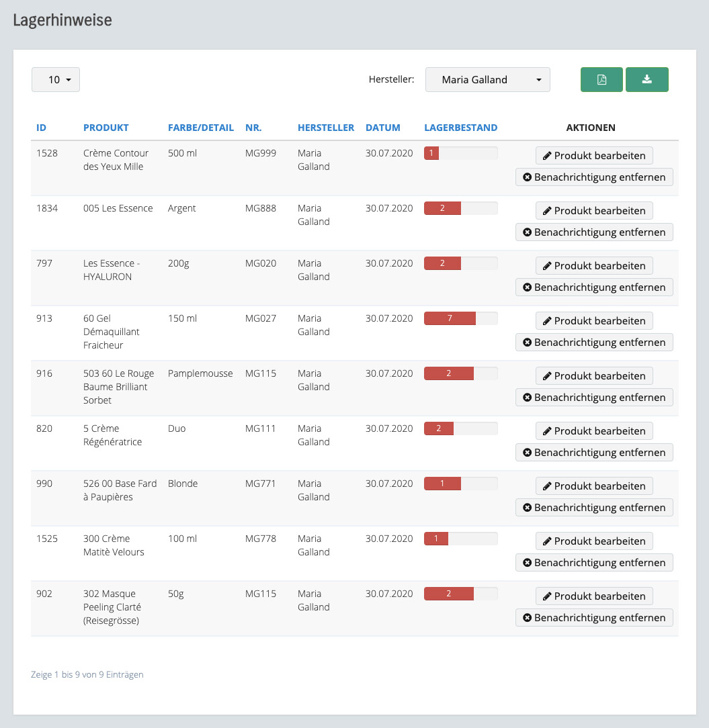Click the stock bar showing 7 for product 913
709x728 pixels.
click(x=460, y=318)
